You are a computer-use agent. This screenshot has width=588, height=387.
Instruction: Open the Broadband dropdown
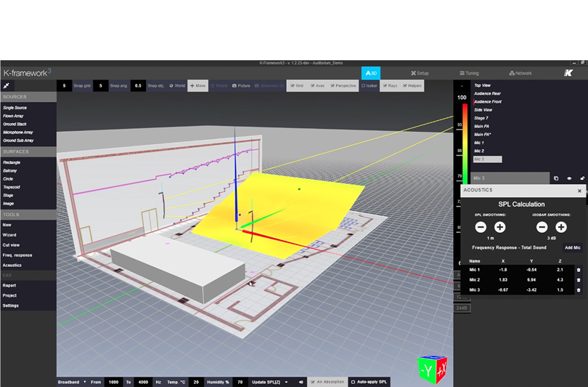click(72, 382)
